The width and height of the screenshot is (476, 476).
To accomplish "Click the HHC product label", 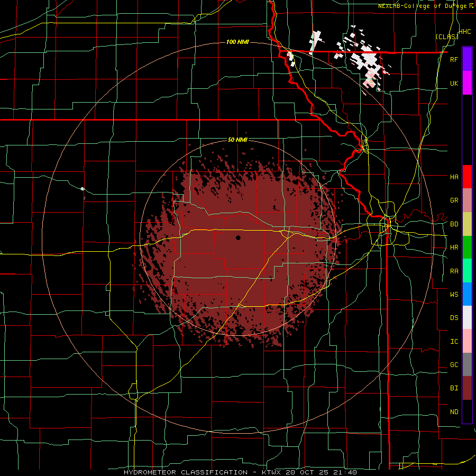I will tap(464, 32).
